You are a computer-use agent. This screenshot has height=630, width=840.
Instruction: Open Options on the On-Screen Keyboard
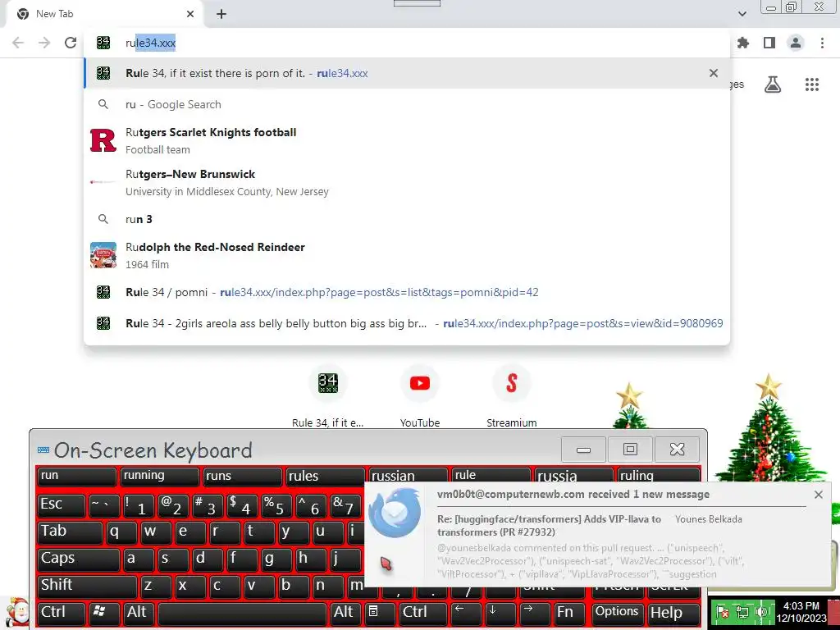617,613
